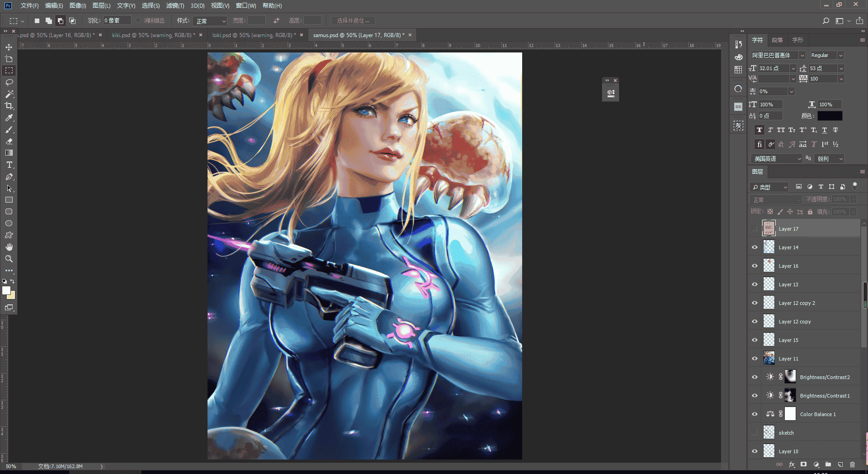Open layer style fx menu
The width and height of the screenshot is (868, 474).
(792, 465)
